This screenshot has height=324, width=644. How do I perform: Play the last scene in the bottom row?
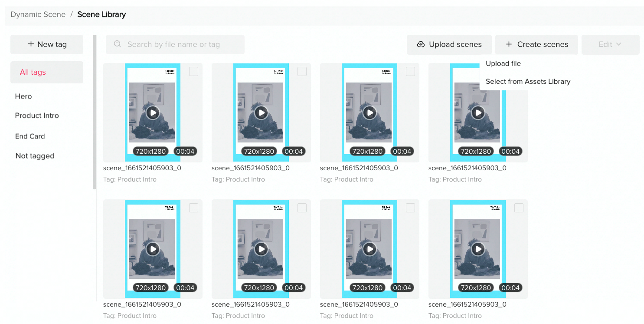(478, 249)
